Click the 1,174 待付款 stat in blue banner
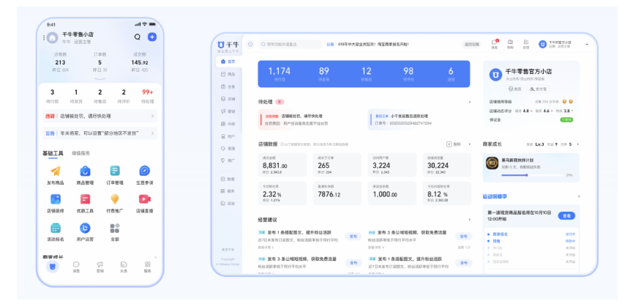This screenshot has height=307, width=644. coord(279,74)
